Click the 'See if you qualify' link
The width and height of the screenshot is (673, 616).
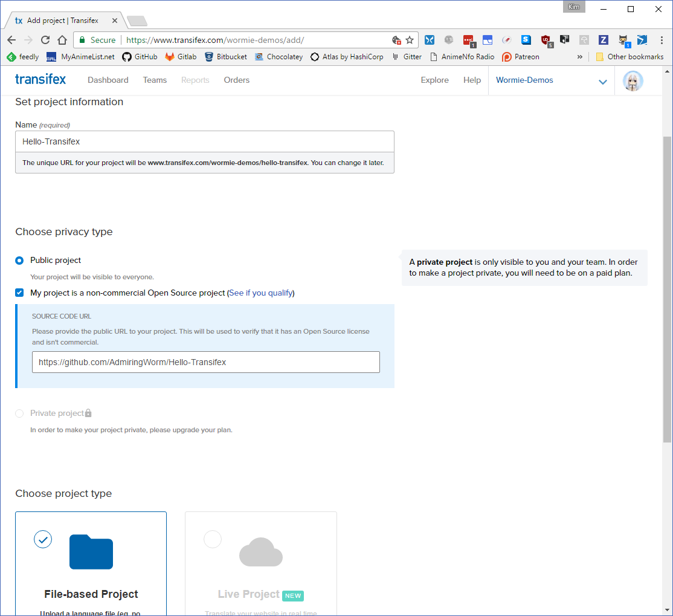pos(261,293)
